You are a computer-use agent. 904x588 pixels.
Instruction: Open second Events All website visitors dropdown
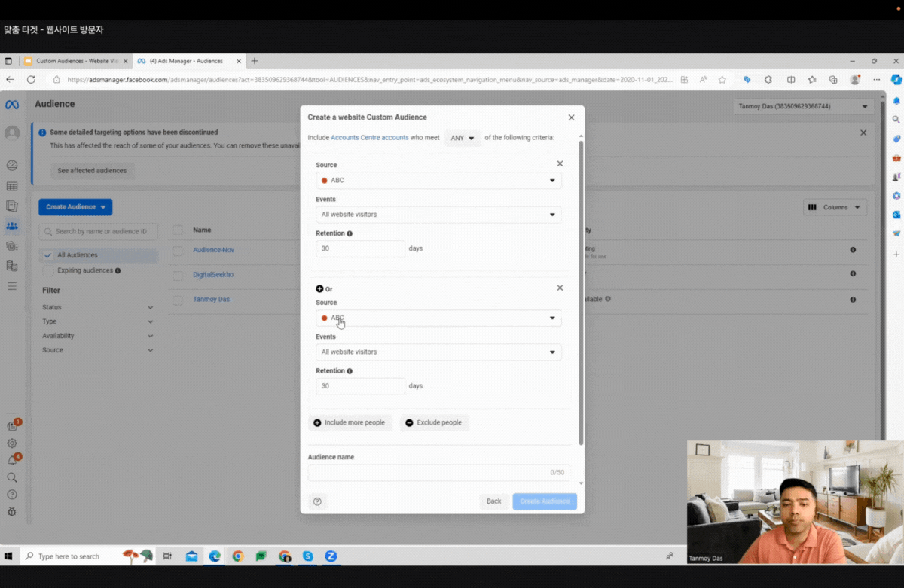tap(438, 352)
